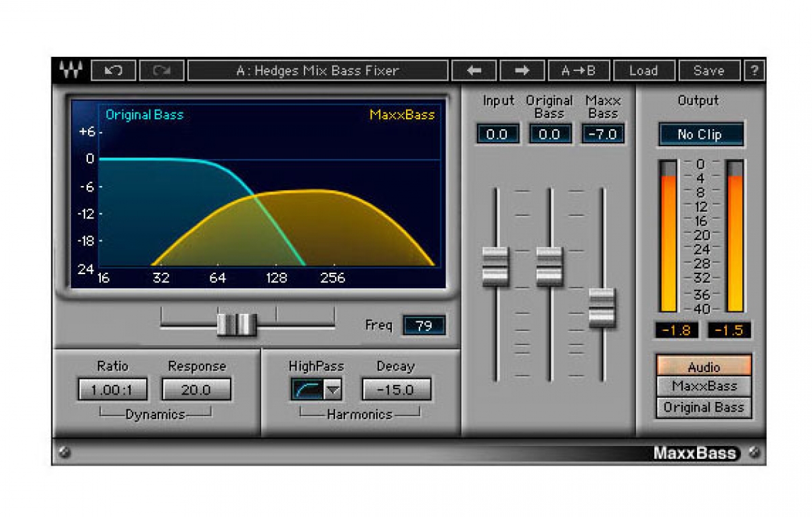The width and height of the screenshot is (812, 517).
Task: Click the cyan Original Bass graph label
Action: pos(144,114)
